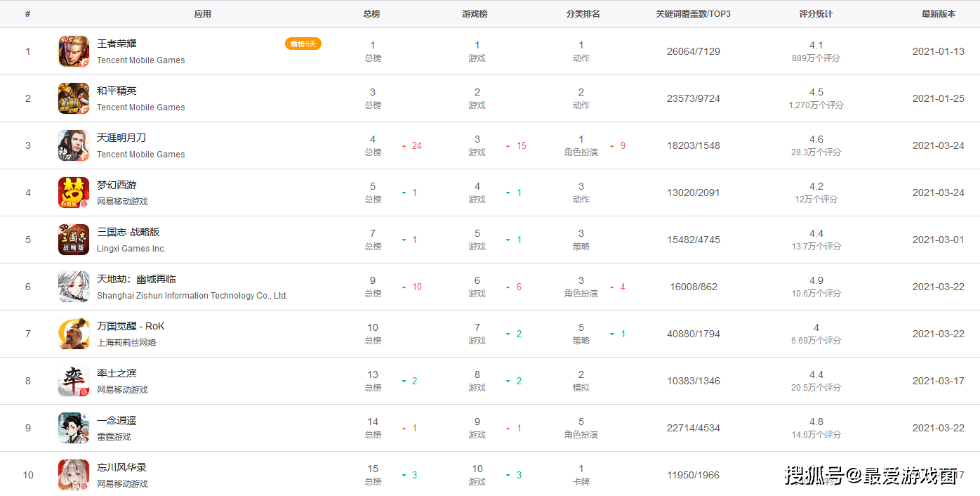Open the 天地劫：幽城再临 app icon
This screenshot has width=980, height=496.
(74, 287)
